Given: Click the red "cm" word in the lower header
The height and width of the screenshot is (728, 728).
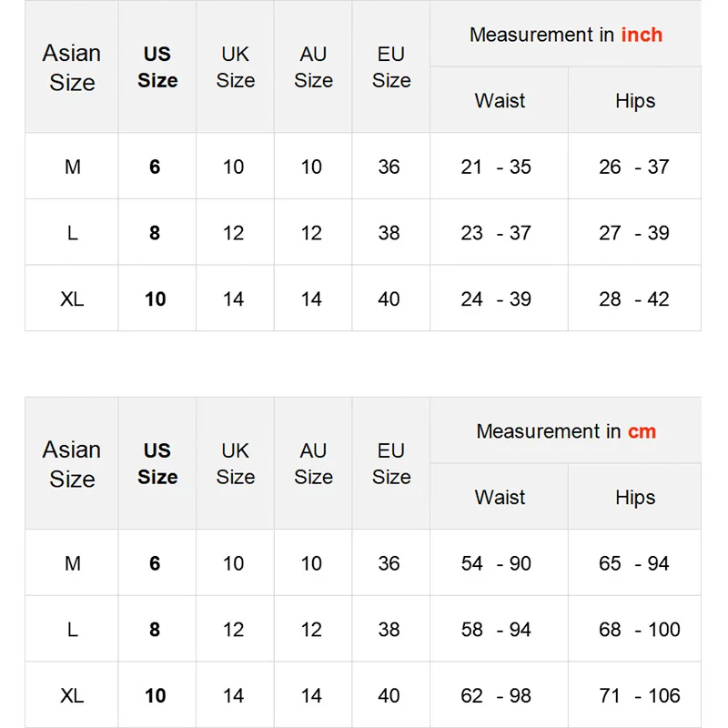Looking at the screenshot, I should (642, 431).
